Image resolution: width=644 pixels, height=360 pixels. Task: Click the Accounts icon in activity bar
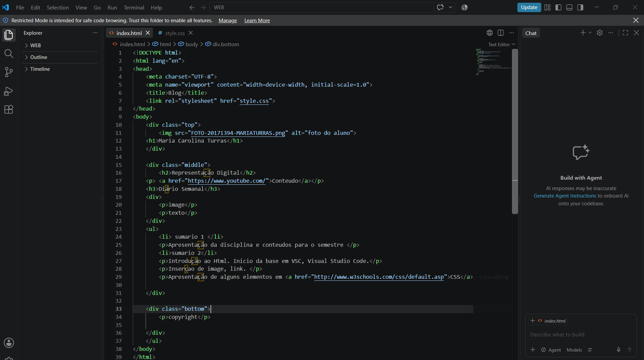pyautogui.click(x=9, y=343)
